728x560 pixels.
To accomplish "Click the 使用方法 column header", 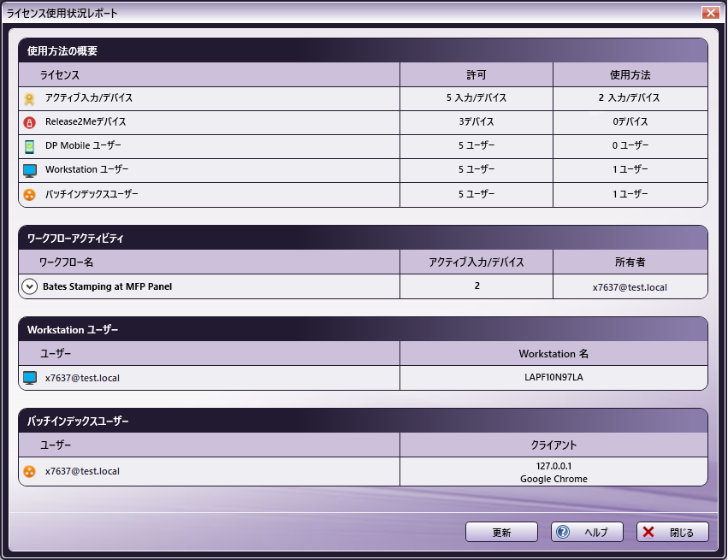I will [x=630, y=75].
